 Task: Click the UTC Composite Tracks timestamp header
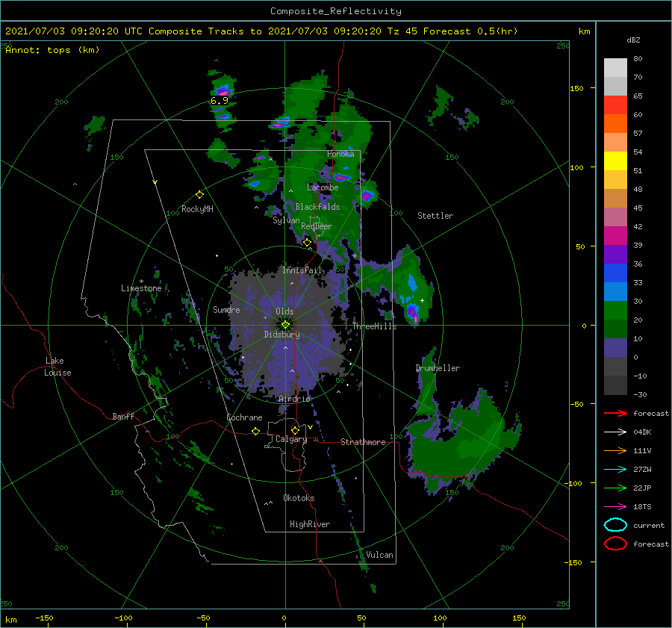(x=261, y=31)
